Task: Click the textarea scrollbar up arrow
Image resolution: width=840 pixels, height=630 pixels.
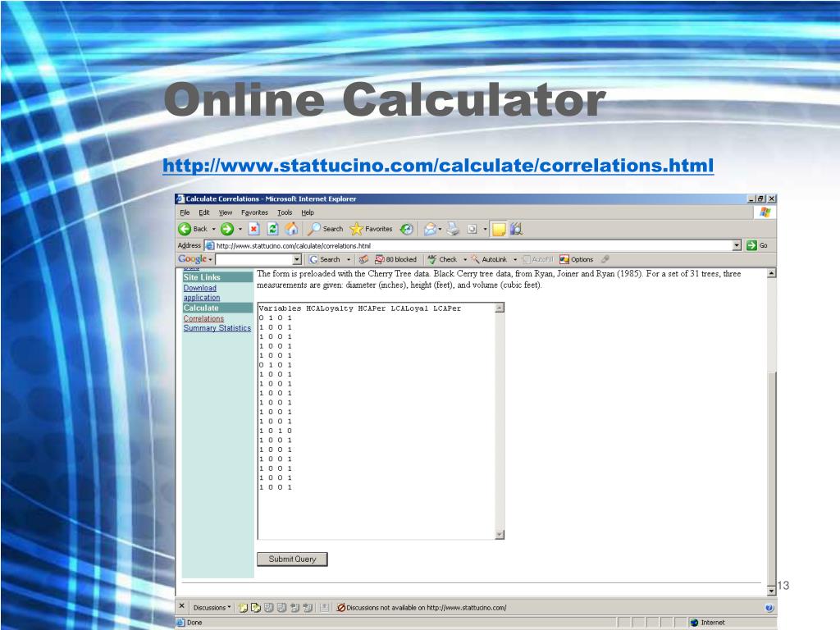Action: click(500, 308)
